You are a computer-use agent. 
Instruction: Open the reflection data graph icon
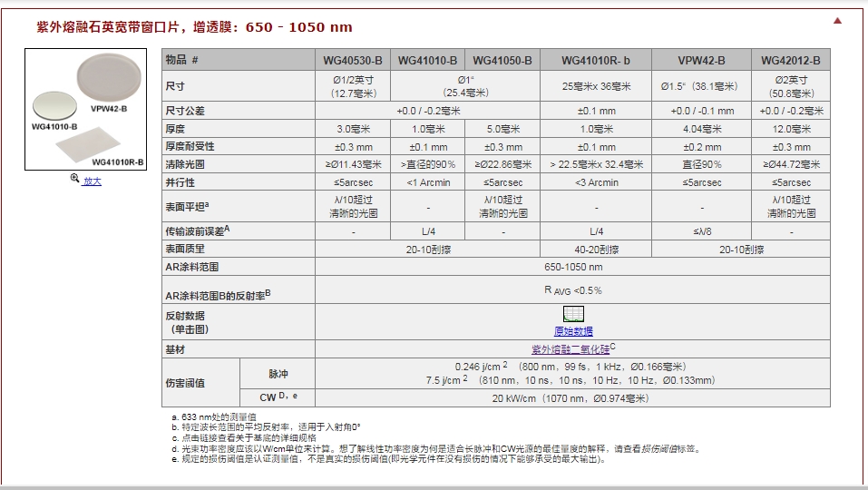pyautogui.click(x=573, y=315)
